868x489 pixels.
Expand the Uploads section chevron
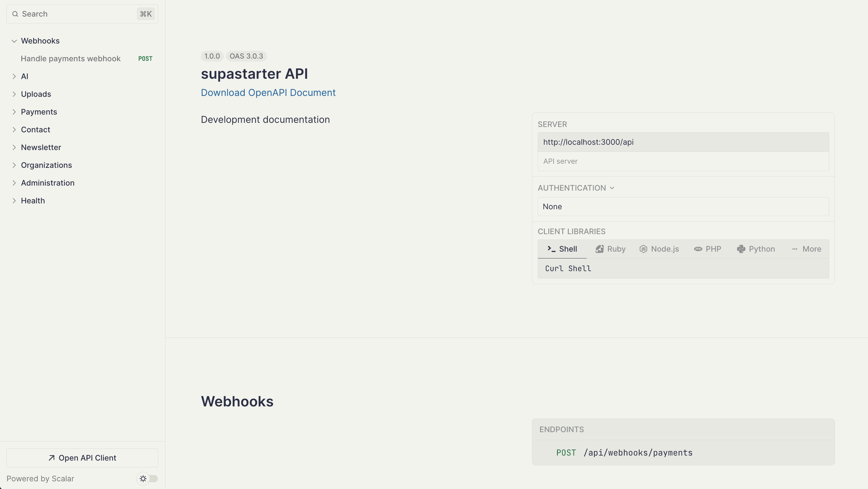tap(14, 94)
